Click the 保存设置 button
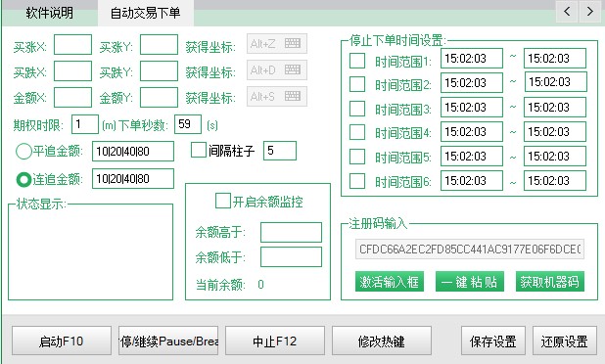Image resolution: width=605 pixels, height=364 pixels. [493, 341]
